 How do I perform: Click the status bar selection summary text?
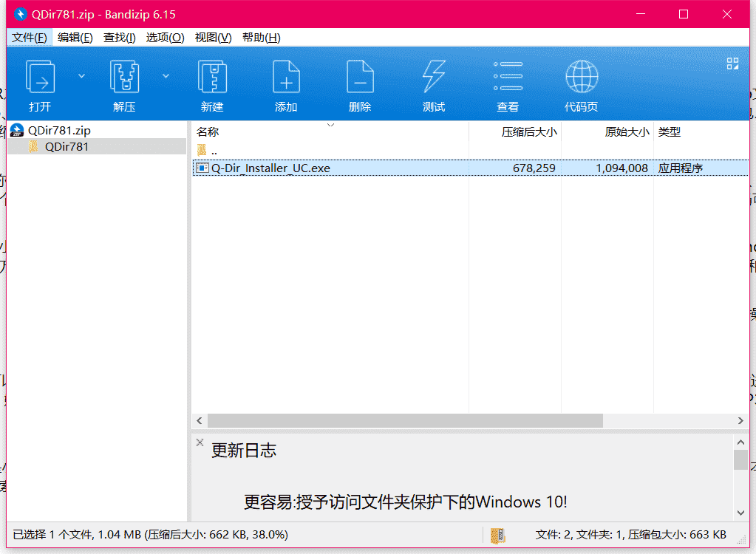coord(151,535)
